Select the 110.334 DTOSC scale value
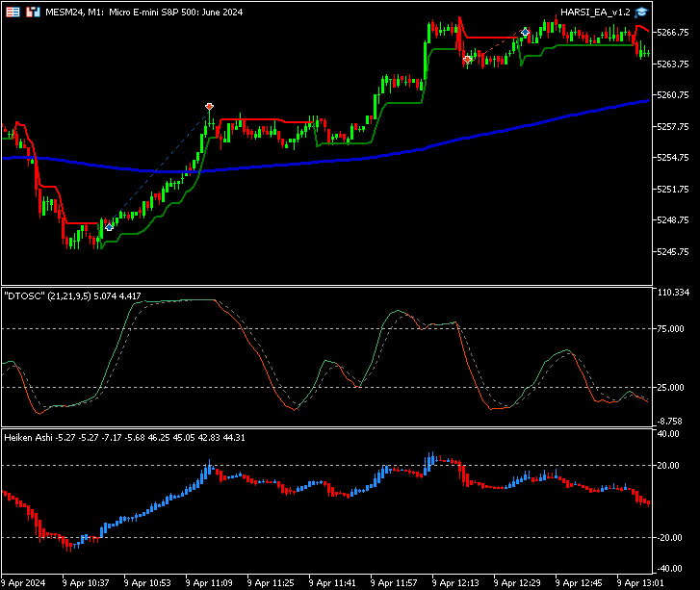 tap(673, 293)
